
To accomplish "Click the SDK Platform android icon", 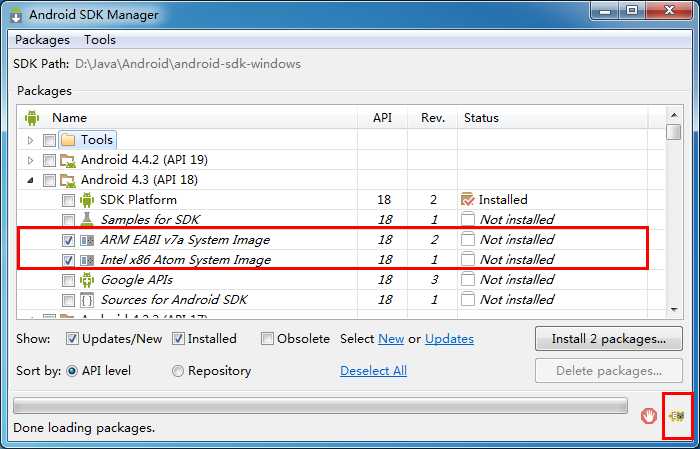I will [x=87, y=200].
